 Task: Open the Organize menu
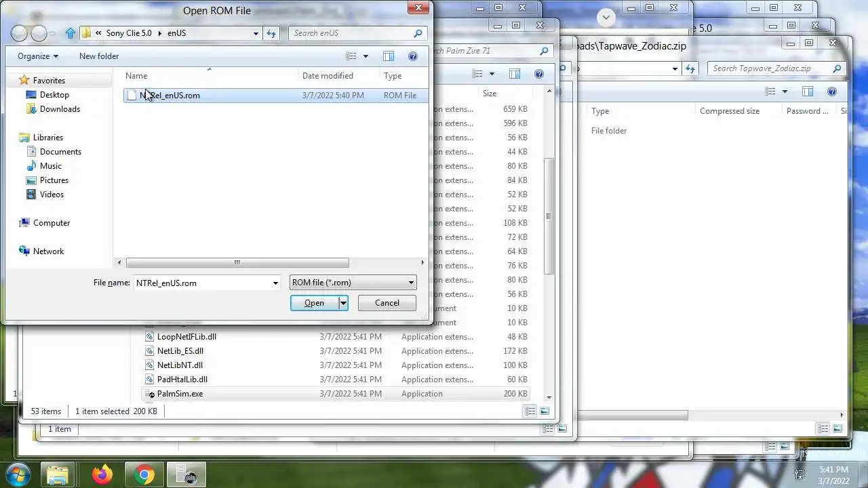38,56
